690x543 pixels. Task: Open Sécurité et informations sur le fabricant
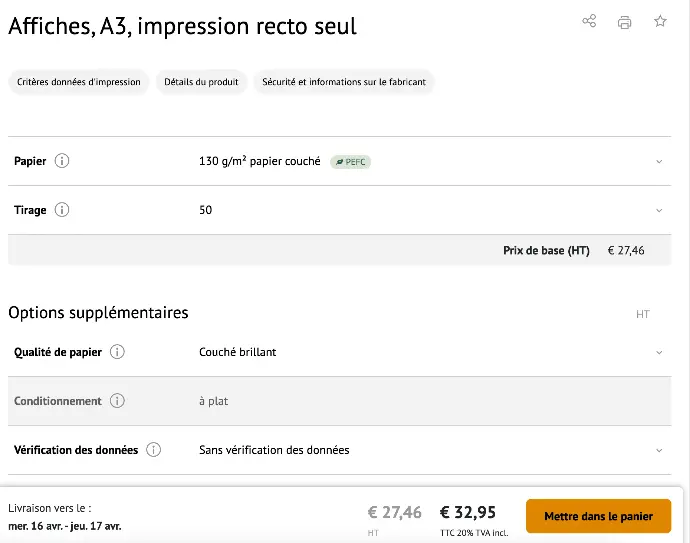344,82
